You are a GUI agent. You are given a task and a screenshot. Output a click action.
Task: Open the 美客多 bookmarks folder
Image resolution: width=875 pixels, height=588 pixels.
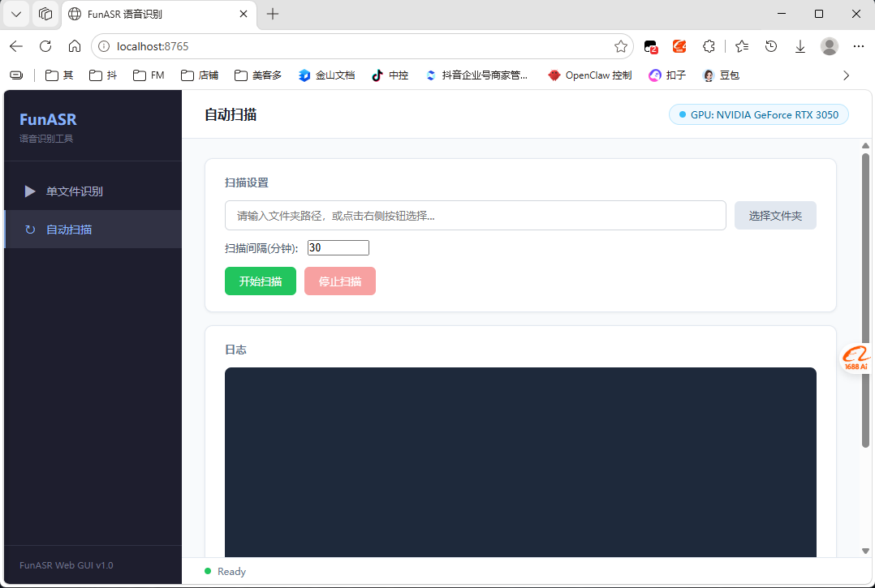coord(258,75)
